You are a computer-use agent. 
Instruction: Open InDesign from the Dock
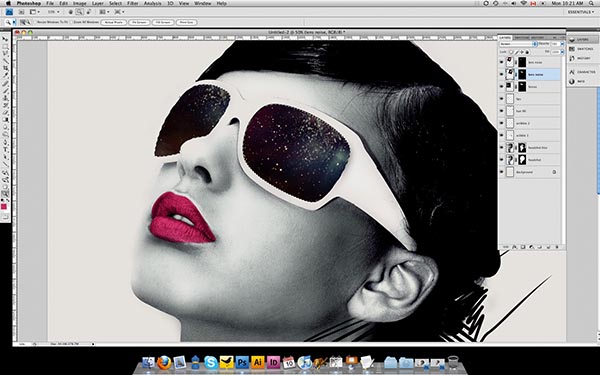[273, 362]
